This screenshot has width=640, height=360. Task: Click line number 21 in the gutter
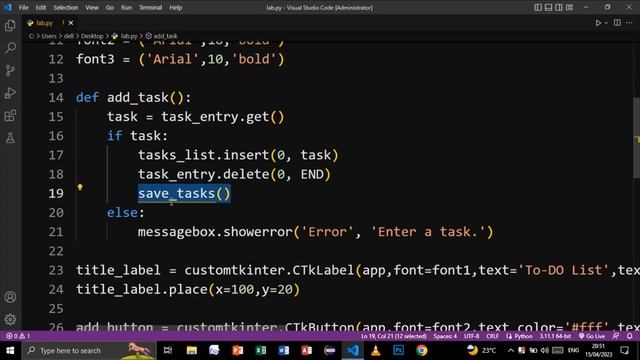pos(56,232)
